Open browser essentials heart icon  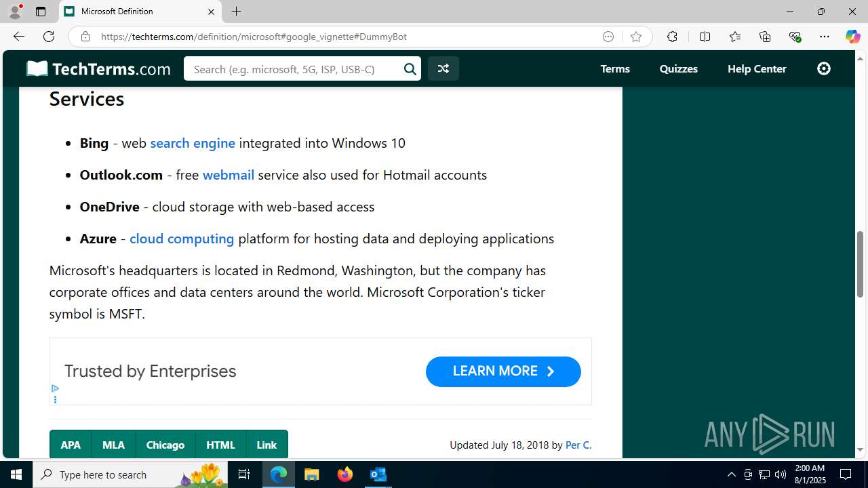click(795, 37)
